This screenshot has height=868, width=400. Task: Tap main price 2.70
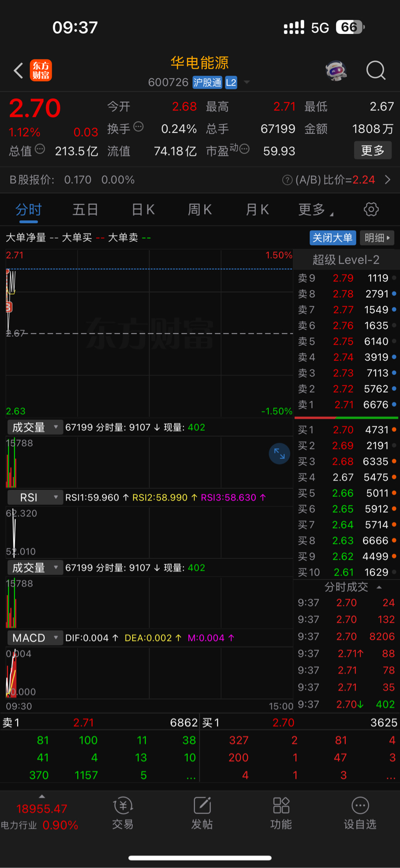click(x=35, y=108)
